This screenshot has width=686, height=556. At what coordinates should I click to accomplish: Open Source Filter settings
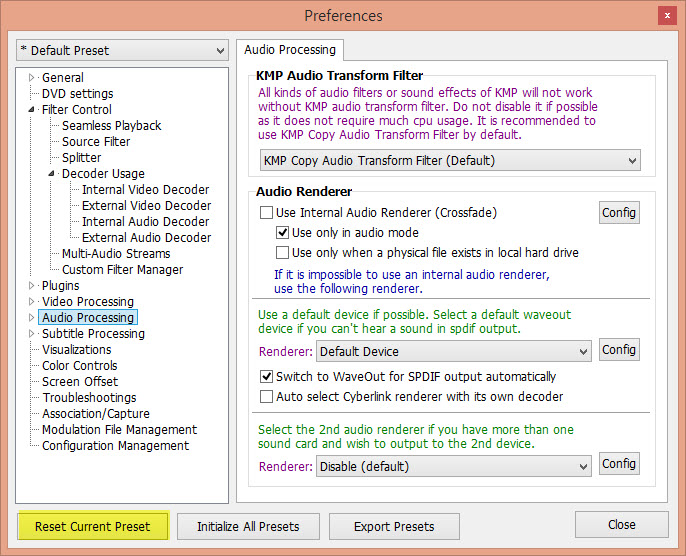[96, 142]
